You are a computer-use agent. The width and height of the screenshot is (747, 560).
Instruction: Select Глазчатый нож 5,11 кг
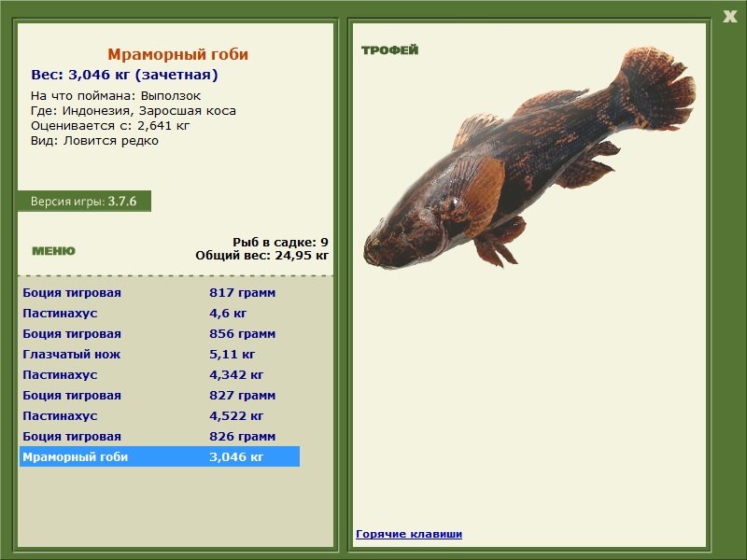pos(159,354)
